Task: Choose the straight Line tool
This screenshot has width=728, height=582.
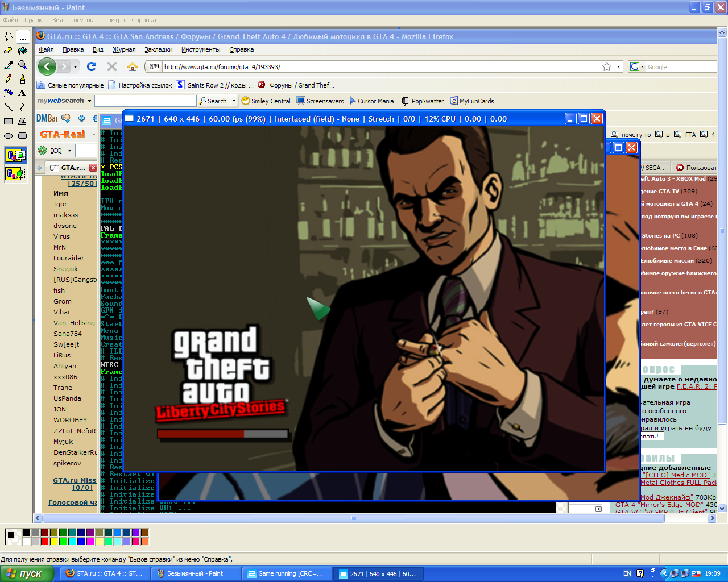Action: [x=9, y=107]
